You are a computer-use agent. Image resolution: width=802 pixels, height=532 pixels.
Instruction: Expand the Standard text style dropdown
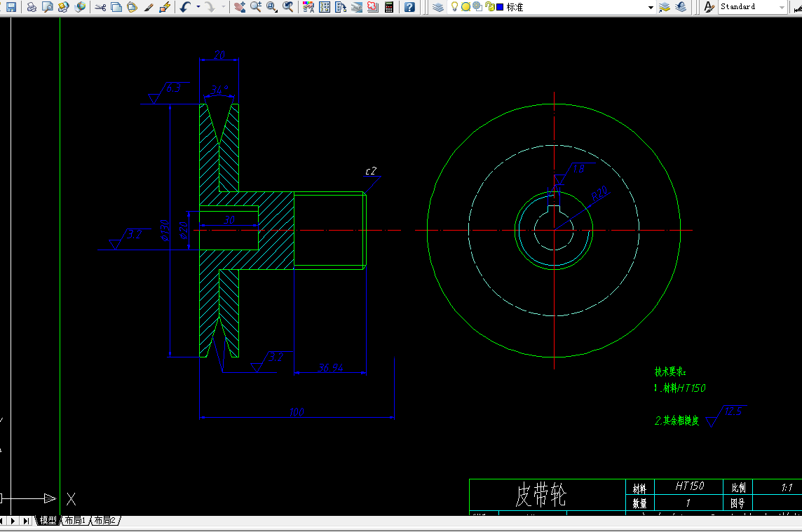pos(782,7)
